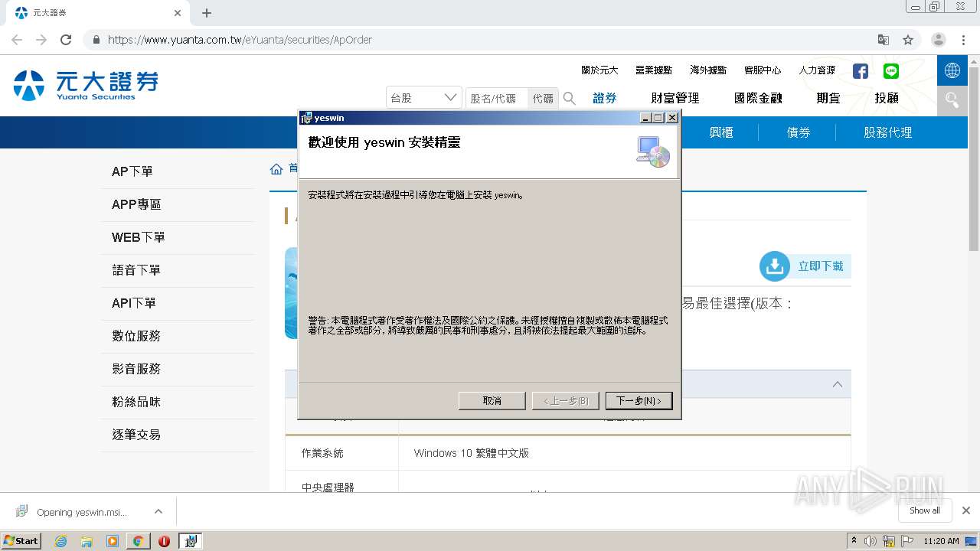Click the red Opera taskbar icon
Image resolution: width=980 pixels, height=551 pixels.
[x=164, y=541]
